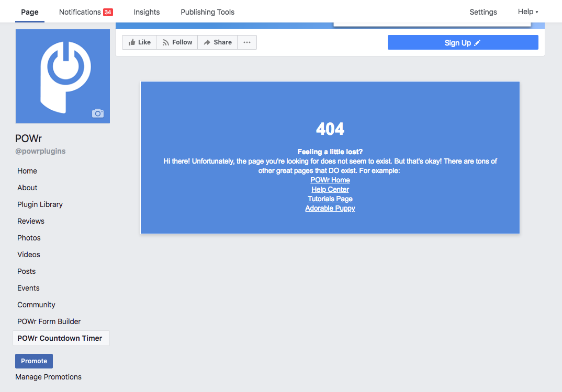Open Community in the sidebar

click(x=36, y=305)
